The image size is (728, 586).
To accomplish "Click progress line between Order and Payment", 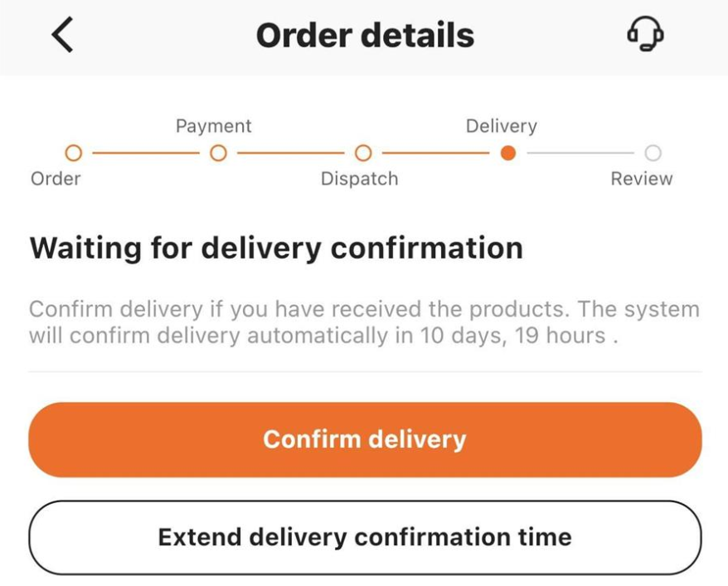I will [x=146, y=153].
